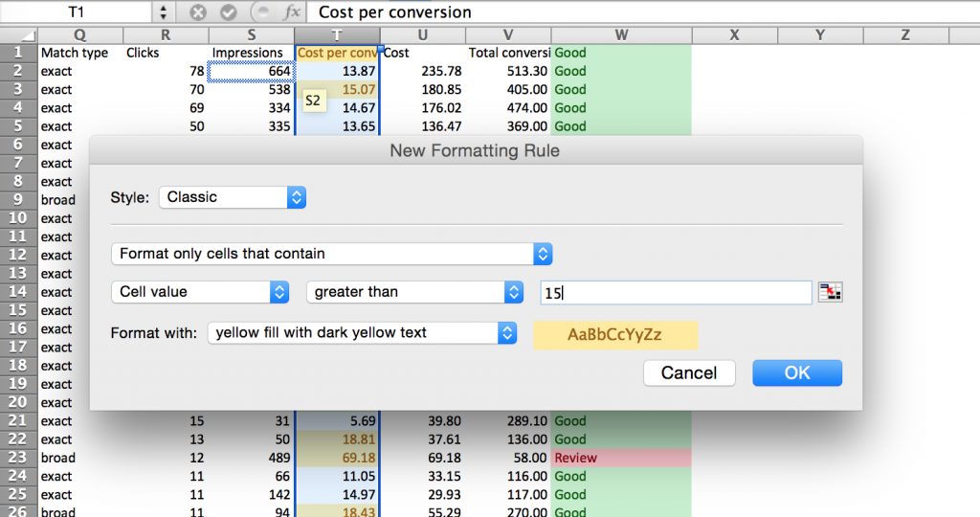Open the fx insert function button
Screen dimensions: 980x517
292,11
